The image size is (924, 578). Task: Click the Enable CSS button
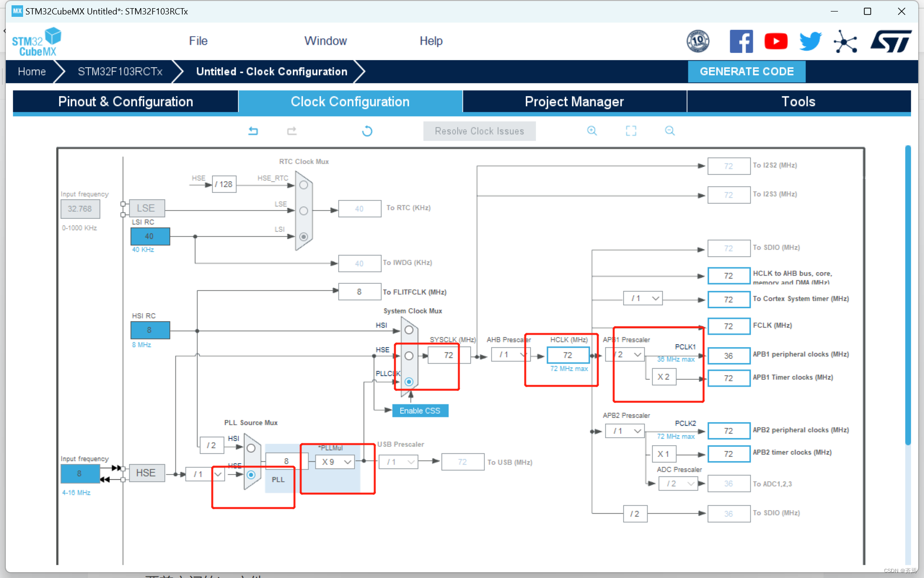420,411
